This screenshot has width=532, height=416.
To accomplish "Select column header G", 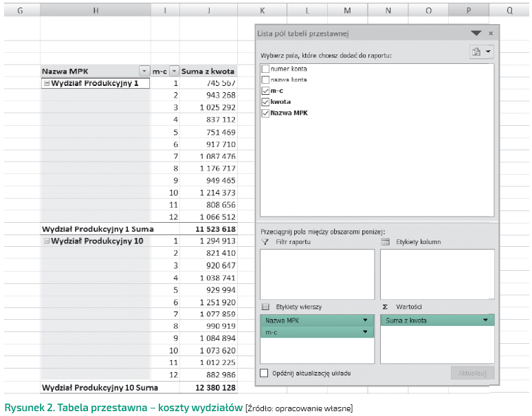I will 21,10.
